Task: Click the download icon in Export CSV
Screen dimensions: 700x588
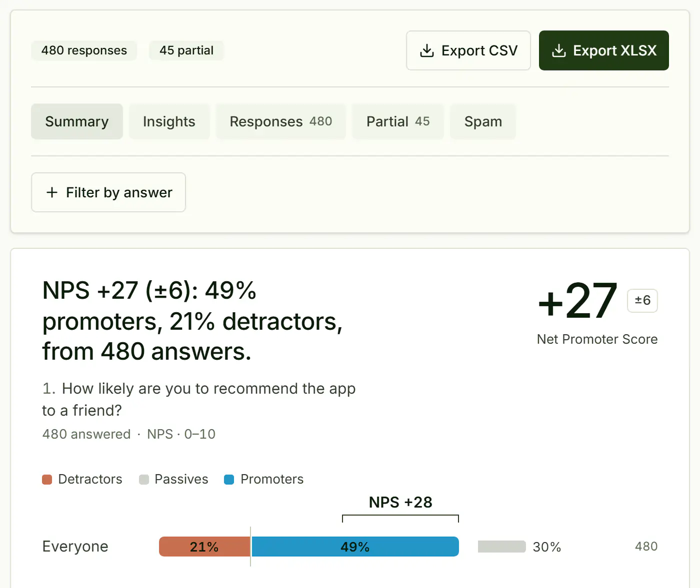Action: [426, 50]
